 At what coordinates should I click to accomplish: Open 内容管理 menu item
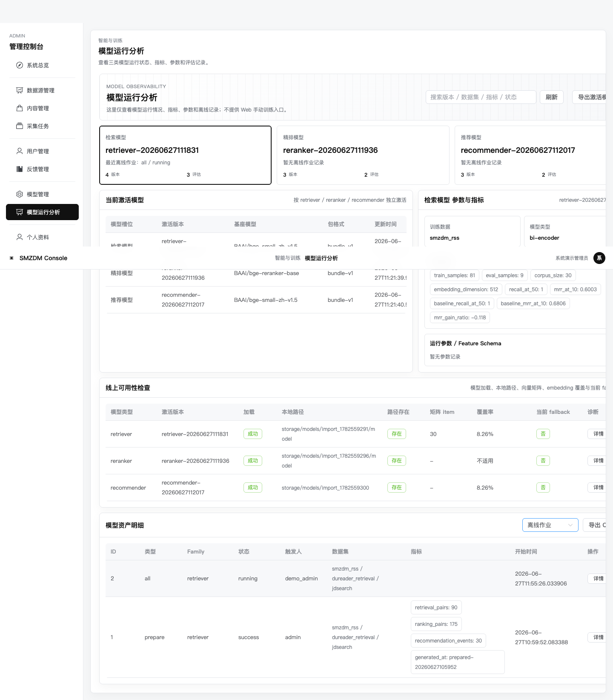42,108
